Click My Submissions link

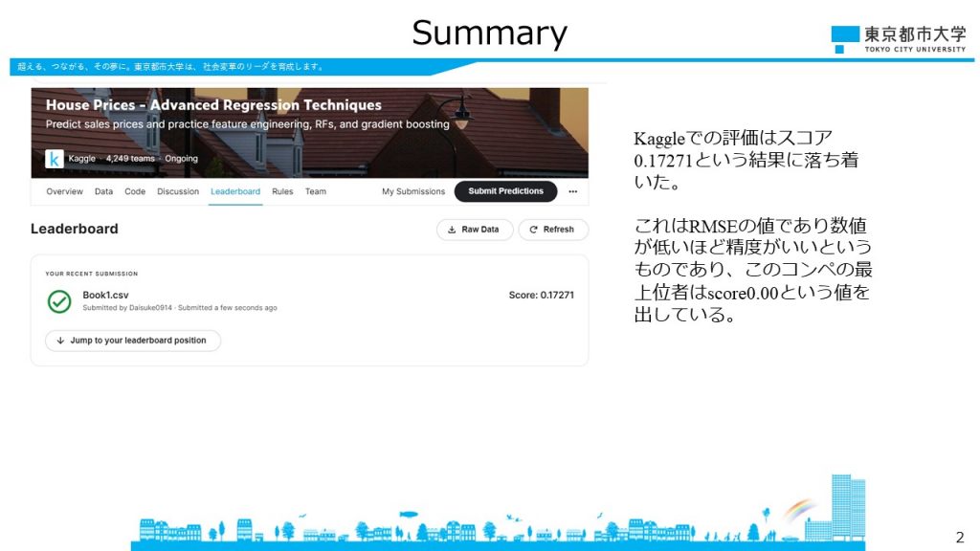click(x=413, y=191)
